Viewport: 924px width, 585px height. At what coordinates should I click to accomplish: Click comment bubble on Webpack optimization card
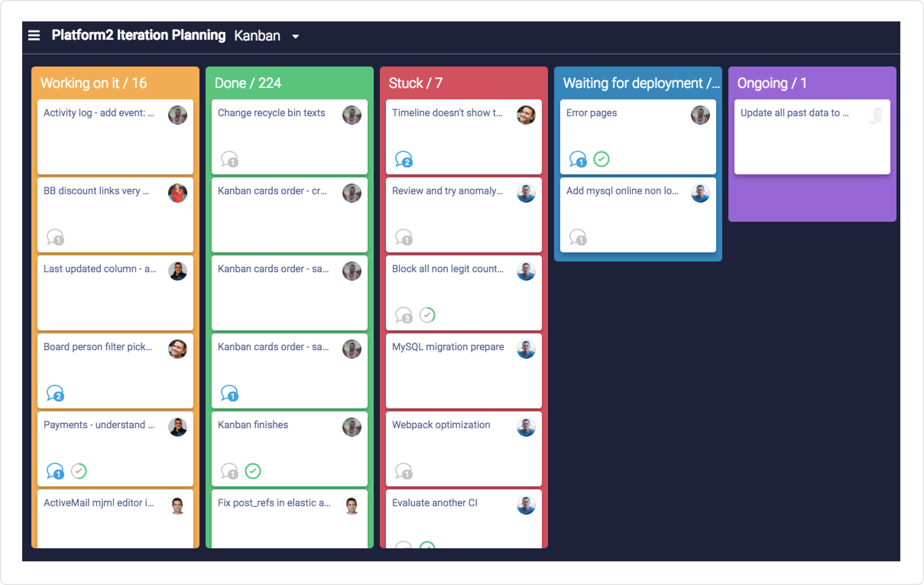403,471
